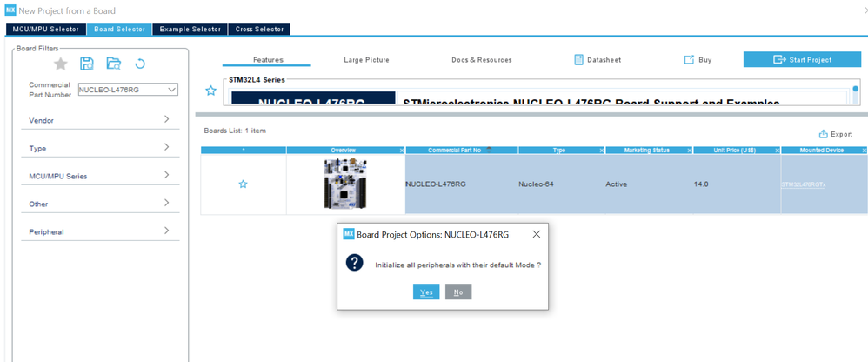Image resolution: width=868 pixels, height=362 pixels.
Task: Click the Marketing Status column header
Action: (646, 150)
